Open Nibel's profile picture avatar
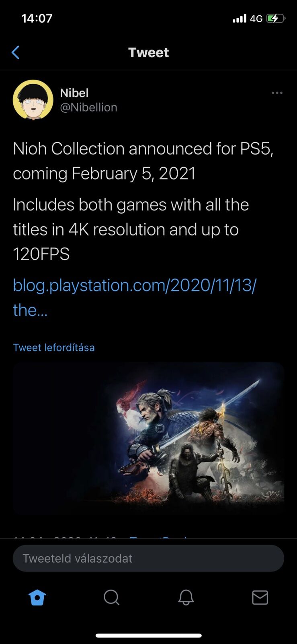Viewport: 297px width, 644px height. coord(33,100)
